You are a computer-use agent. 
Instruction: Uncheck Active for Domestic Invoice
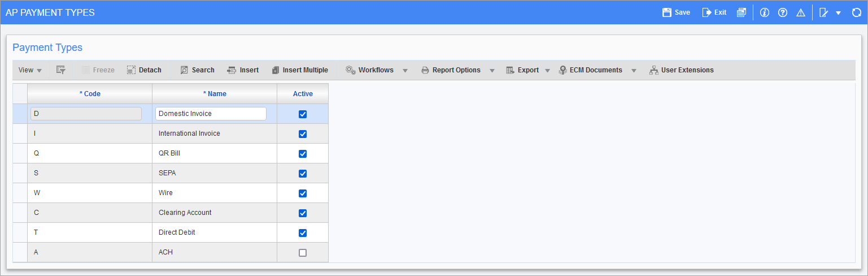coord(303,114)
